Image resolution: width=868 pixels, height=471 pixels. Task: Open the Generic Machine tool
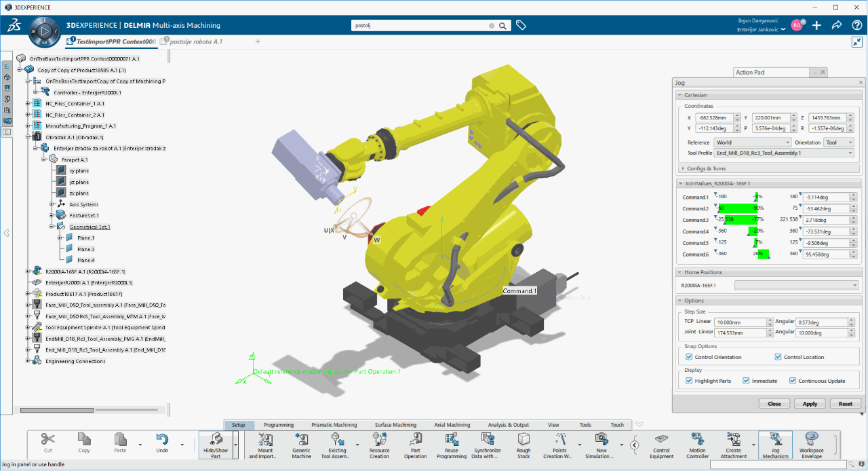point(301,440)
